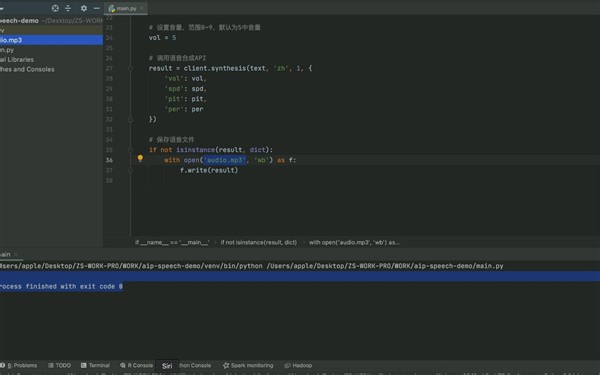Click the save-file comment on line 34

tap(171, 140)
